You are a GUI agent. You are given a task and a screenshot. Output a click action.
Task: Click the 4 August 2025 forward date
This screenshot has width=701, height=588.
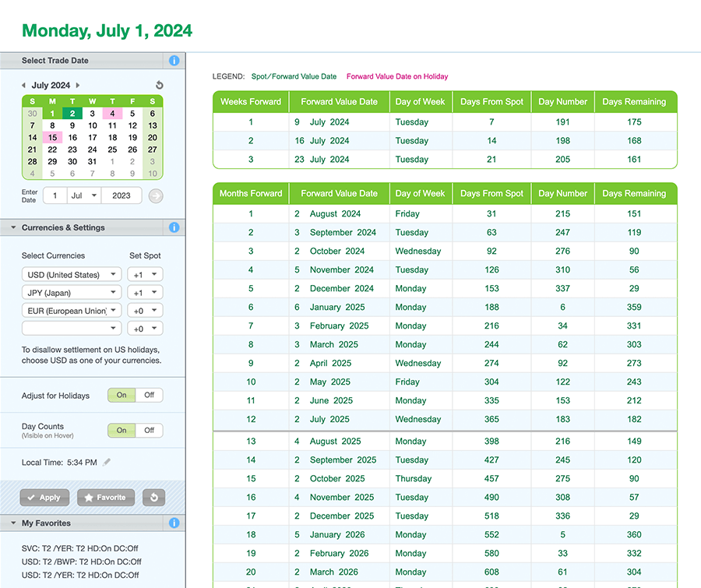(x=327, y=442)
